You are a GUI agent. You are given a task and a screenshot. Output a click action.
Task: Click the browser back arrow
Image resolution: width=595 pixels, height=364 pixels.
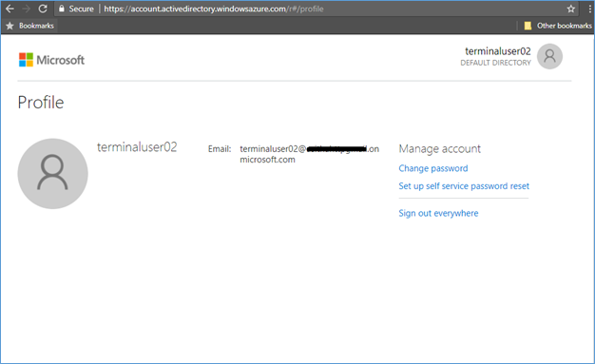[x=10, y=9]
